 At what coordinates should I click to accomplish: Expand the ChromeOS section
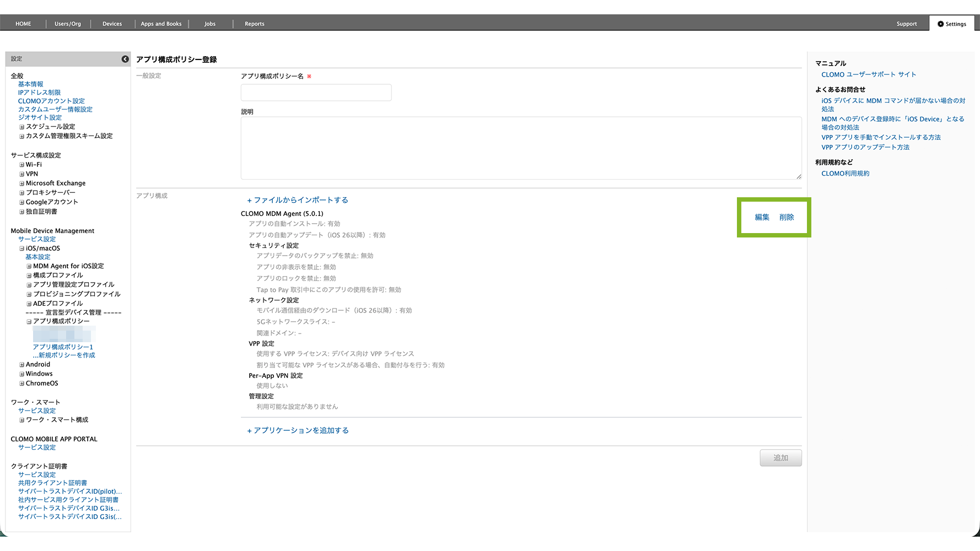22,383
